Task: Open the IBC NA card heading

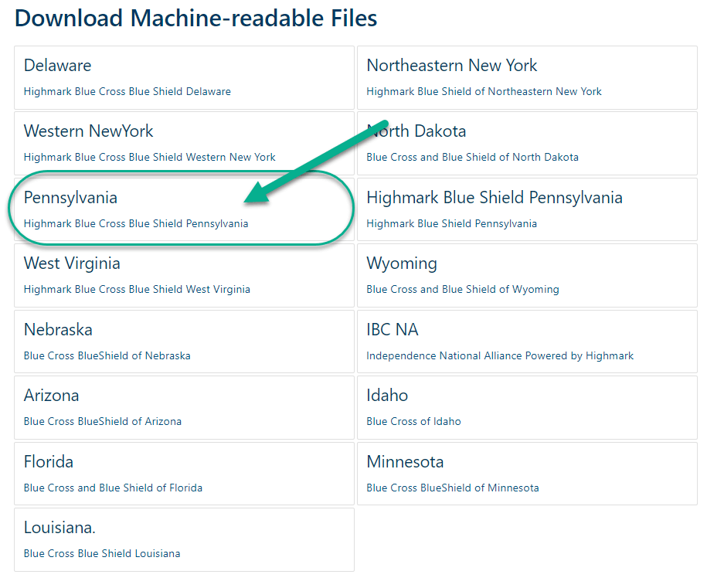Action: pyautogui.click(x=392, y=330)
